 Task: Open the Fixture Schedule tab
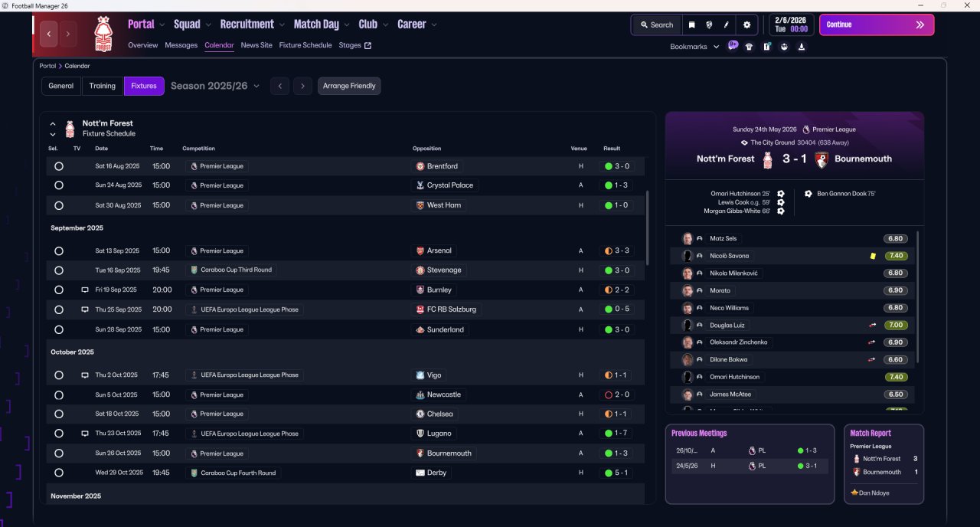pyautogui.click(x=305, y=45)
